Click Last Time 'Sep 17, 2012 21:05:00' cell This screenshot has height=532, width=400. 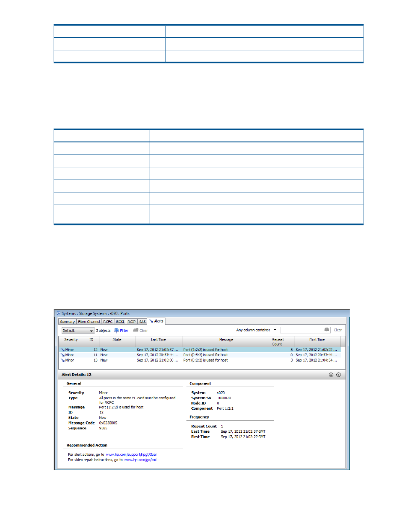tap(157, 360)
